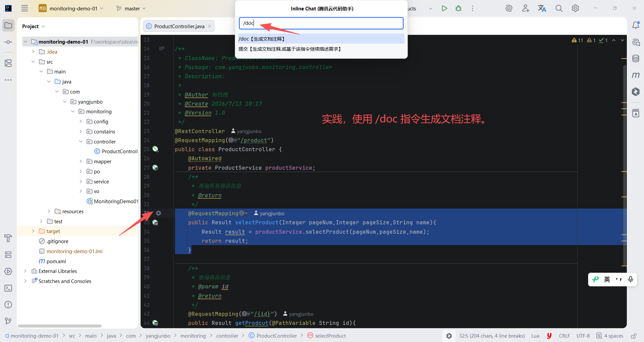Click the Project panel horizontal scrollbar
This screenshot has height=342, width=644.
click(60, 326)
